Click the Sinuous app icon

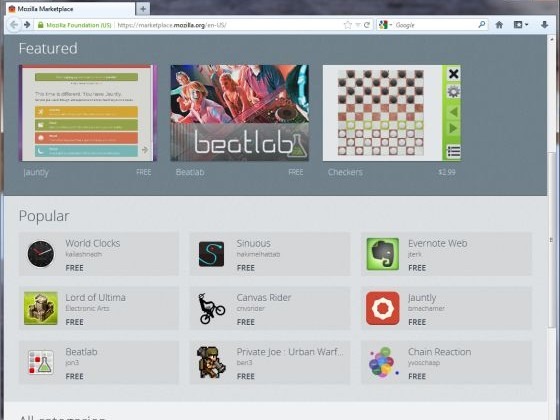(211, 254)
